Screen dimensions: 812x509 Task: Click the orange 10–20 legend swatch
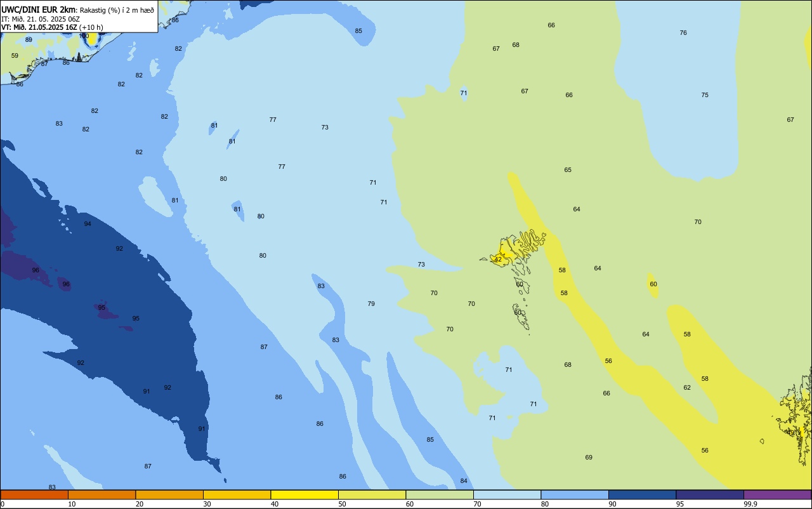click(101, 494)
